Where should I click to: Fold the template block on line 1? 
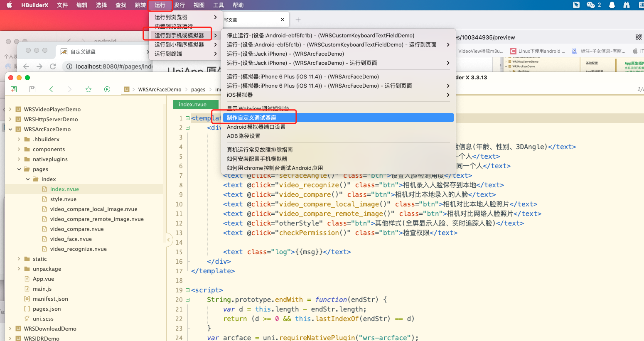click(x=187, y=118)
